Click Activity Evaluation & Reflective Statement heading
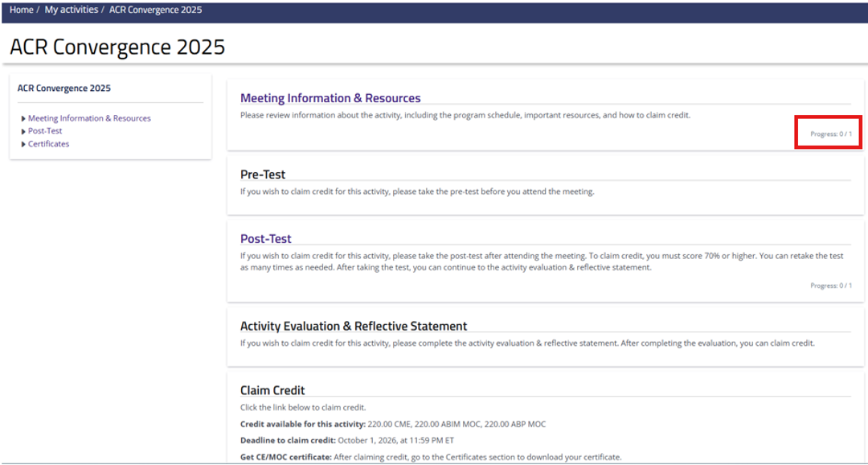 (354, 326)
